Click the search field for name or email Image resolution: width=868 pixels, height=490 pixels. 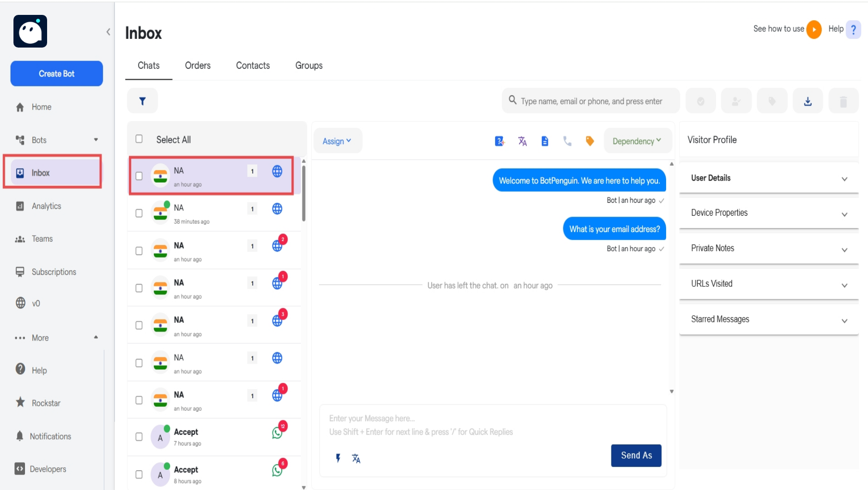tap(590, 100)
